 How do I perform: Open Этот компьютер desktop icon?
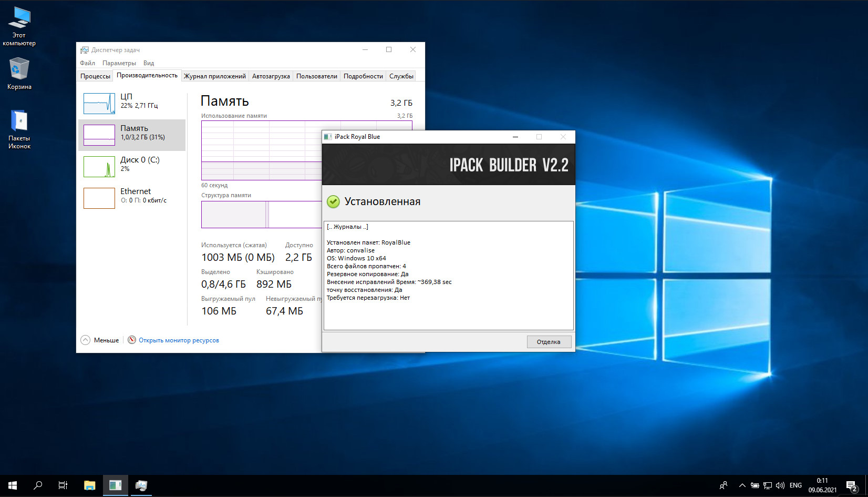click(19, 26)
